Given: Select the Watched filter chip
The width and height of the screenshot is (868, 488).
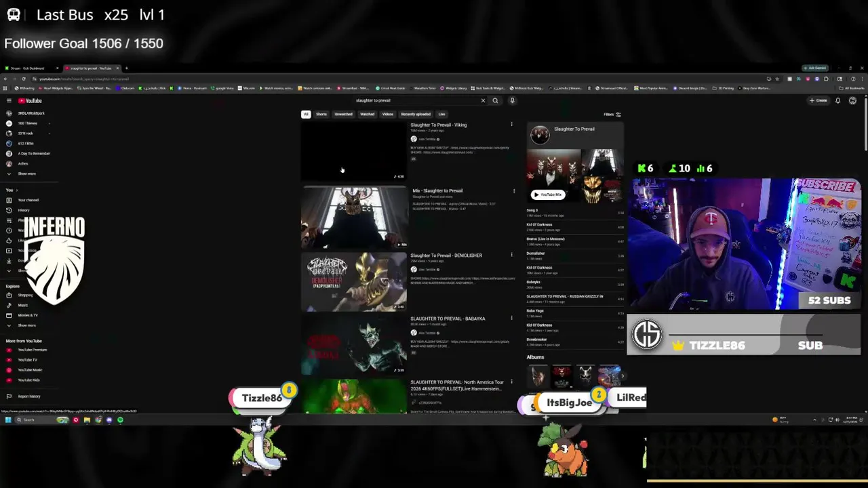Looking at the screenshot, I should [367, 115].
